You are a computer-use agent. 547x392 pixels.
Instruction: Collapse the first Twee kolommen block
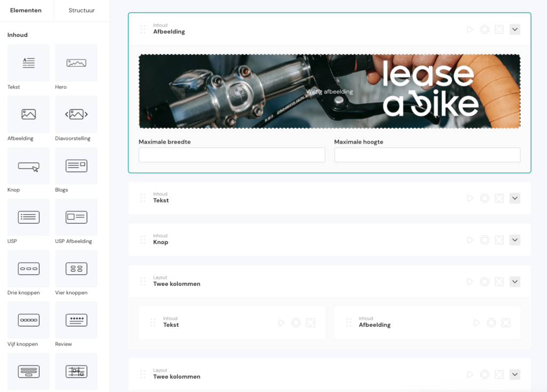[514, 281]
